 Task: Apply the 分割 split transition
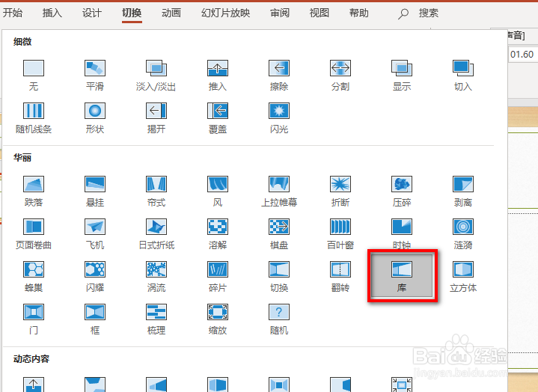(x=340, y=76)
